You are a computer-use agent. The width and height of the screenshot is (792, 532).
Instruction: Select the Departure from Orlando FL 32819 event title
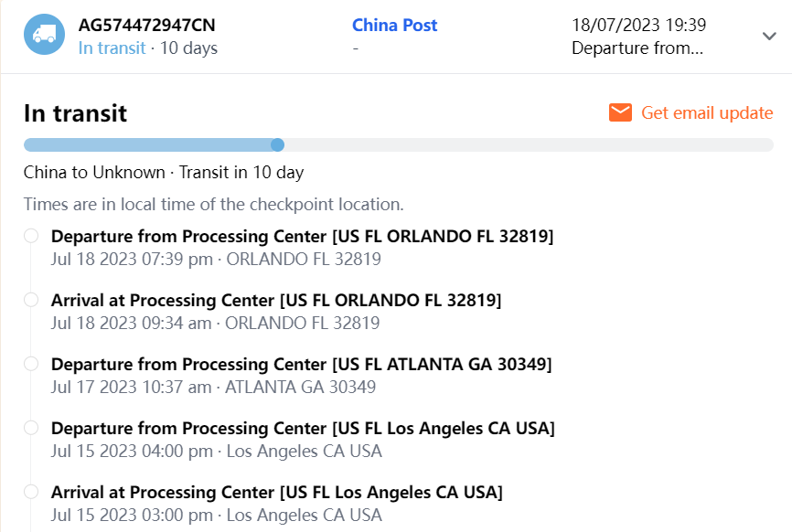(x=302, y=236)
